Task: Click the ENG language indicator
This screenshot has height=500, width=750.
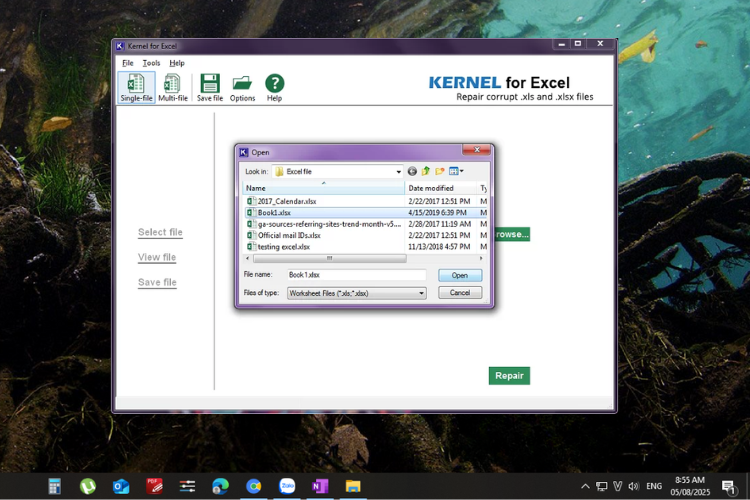Action: point(654,487)
